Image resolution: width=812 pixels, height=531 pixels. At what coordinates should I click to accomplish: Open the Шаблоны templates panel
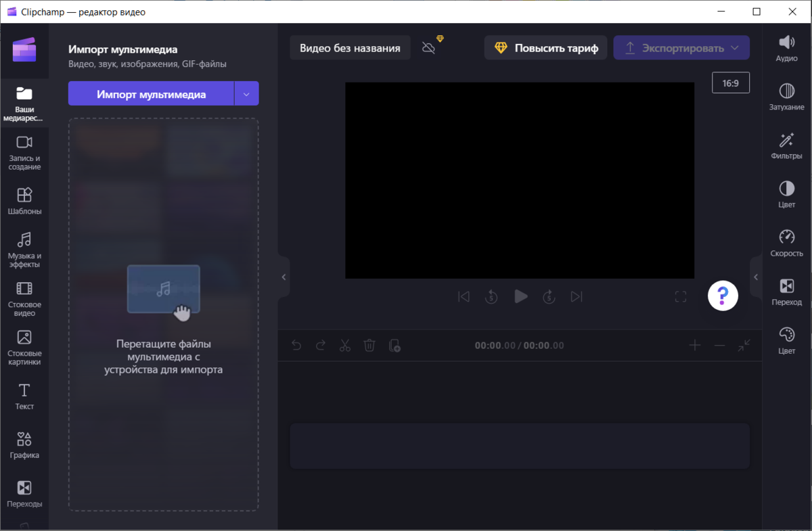(x=24, y=201)
